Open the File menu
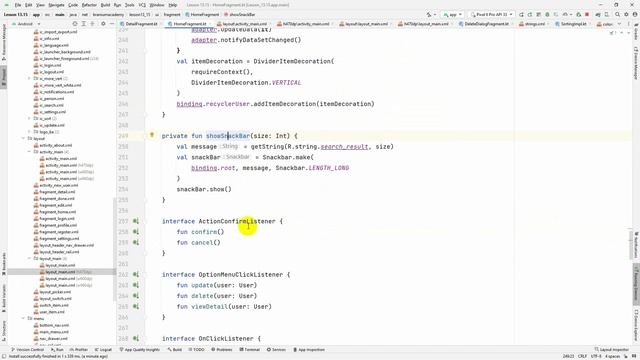Viewport: 640px width, 360px height. click(18, 5)
